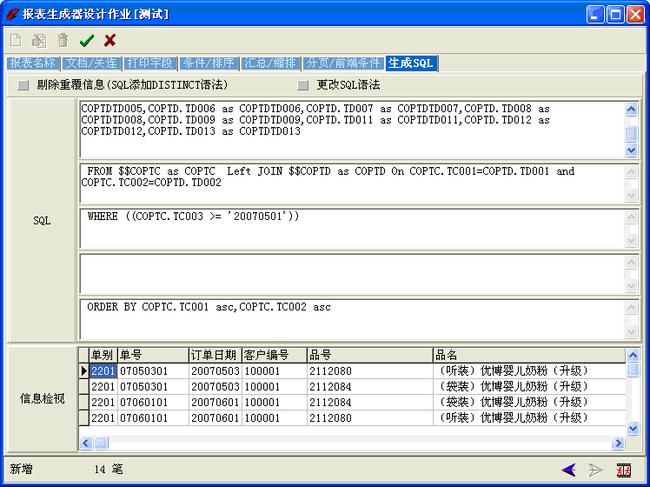Click cell 20070503 in first grid row

215,371
